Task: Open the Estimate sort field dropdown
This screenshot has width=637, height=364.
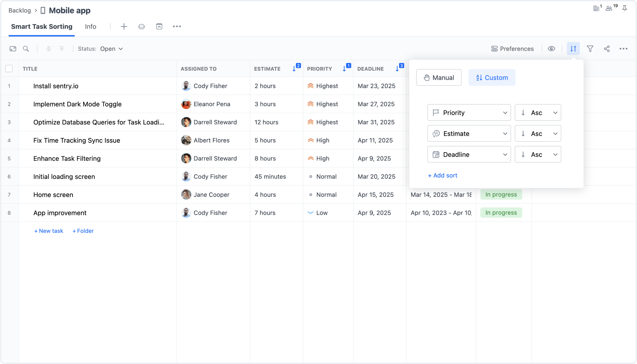Action: 469,134
